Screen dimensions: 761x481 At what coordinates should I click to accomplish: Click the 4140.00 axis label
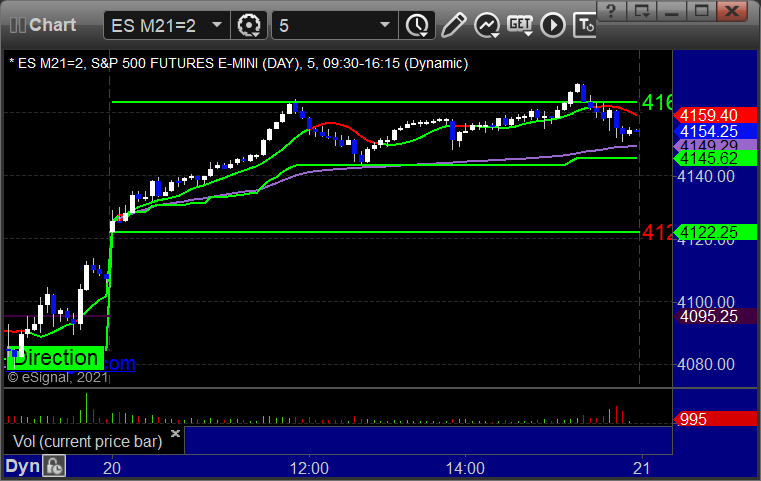point(706,176)
